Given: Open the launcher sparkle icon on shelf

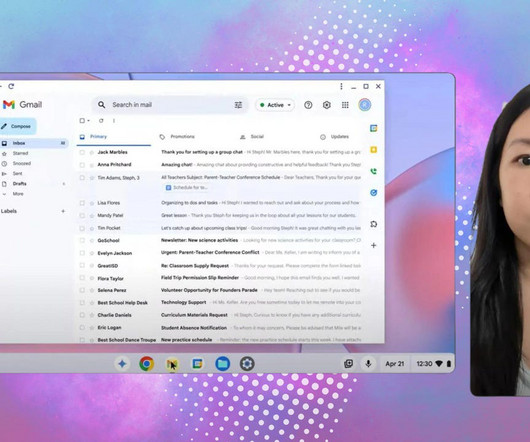Looking at the screenshot, I should coord(122,364).
